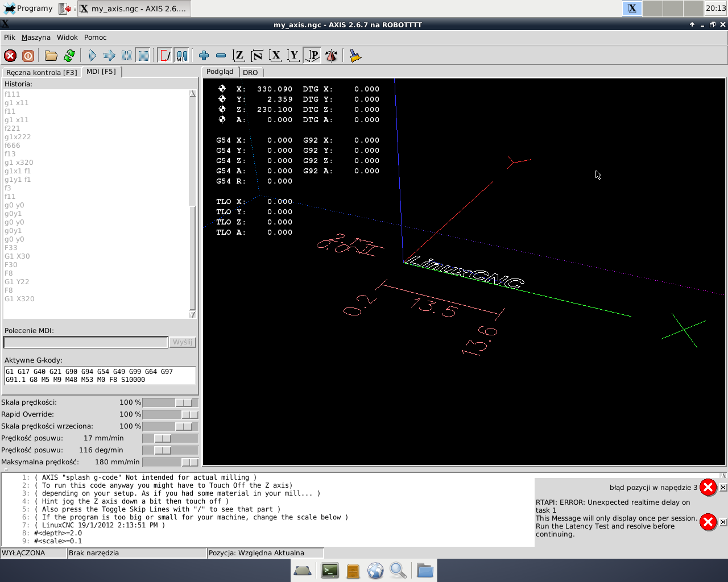Open the Plik menu

coord(10,38)
